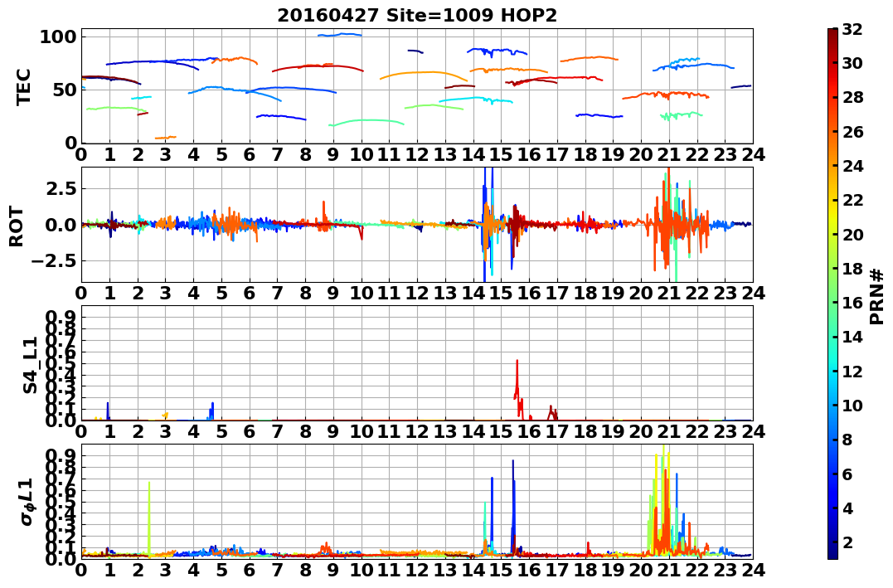This screenshot has width=893, height=588.
Task: Click the PRN colorbar gradient strip
Action: [x=832, y=294]
